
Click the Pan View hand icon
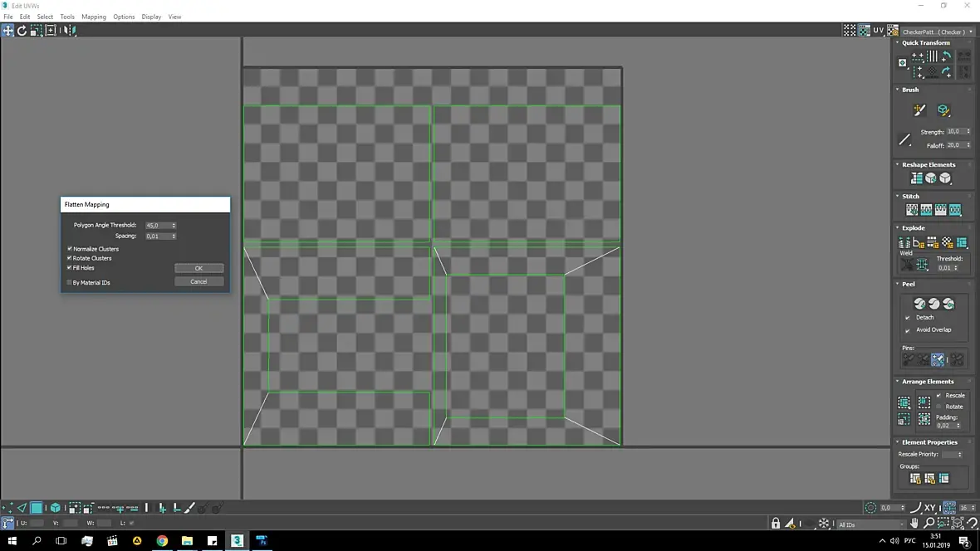click(x=914, y=524)
